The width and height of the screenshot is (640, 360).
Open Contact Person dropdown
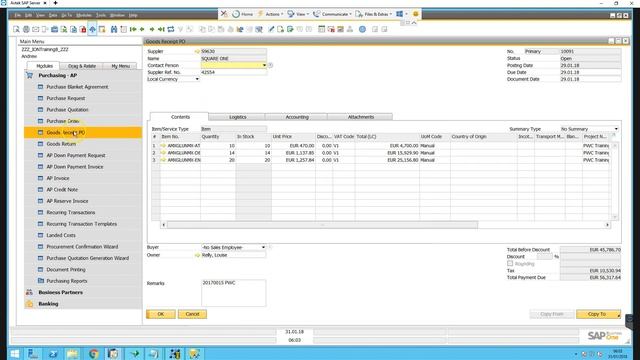[264, 65]
